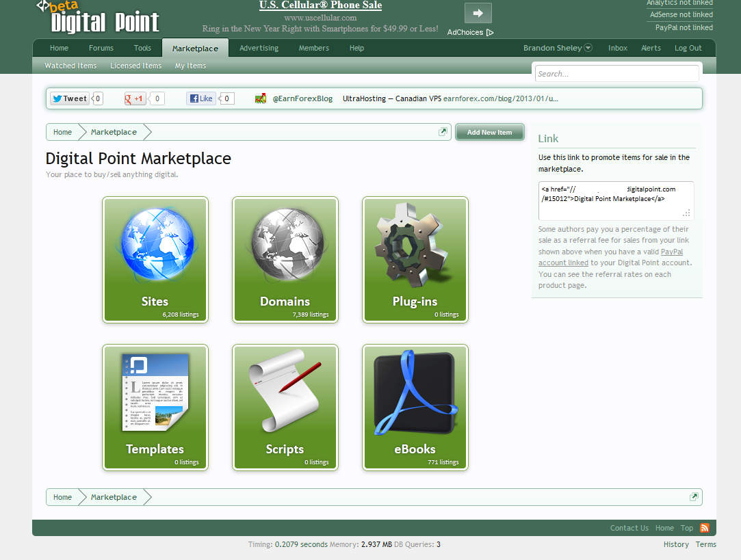The image size is (741, 560).
Task: Open the Forums nav tab
Action: 101,48
